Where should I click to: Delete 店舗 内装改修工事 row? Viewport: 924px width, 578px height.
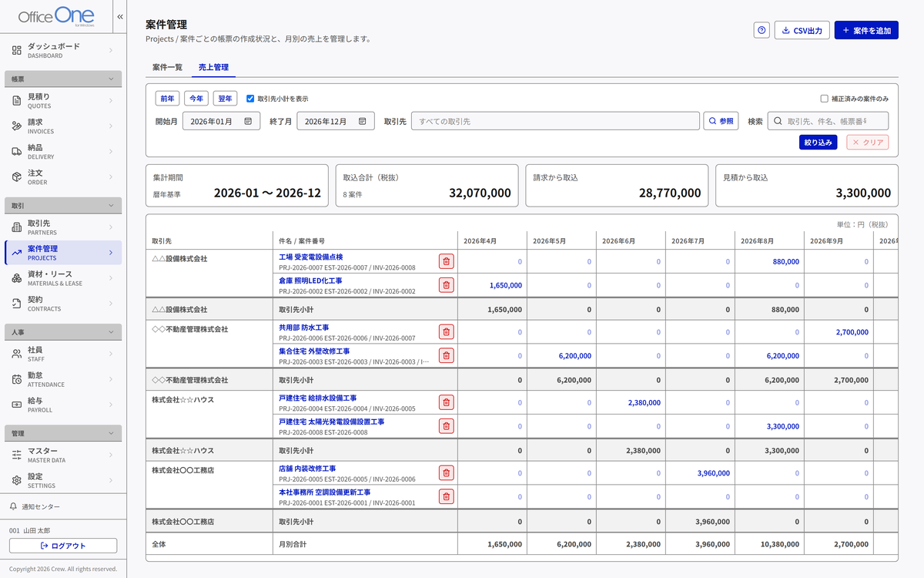446,473
